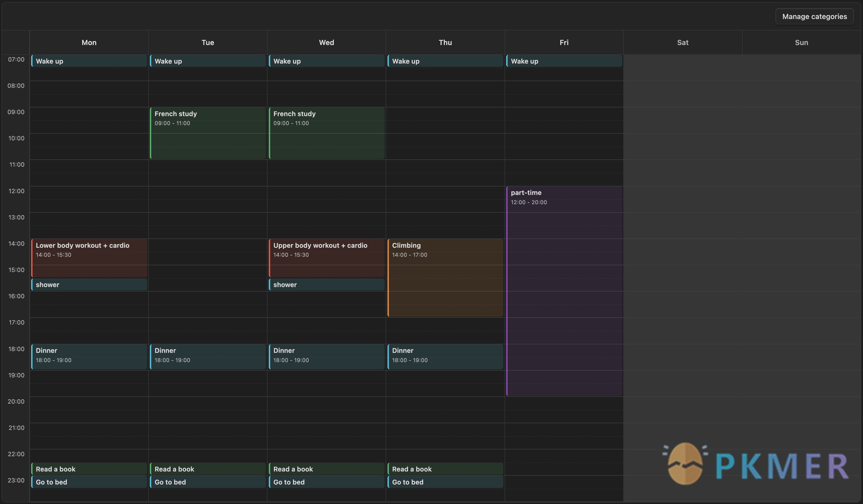
Task: Open Monday's Go to bed event
Action: [x=89, y=482]
